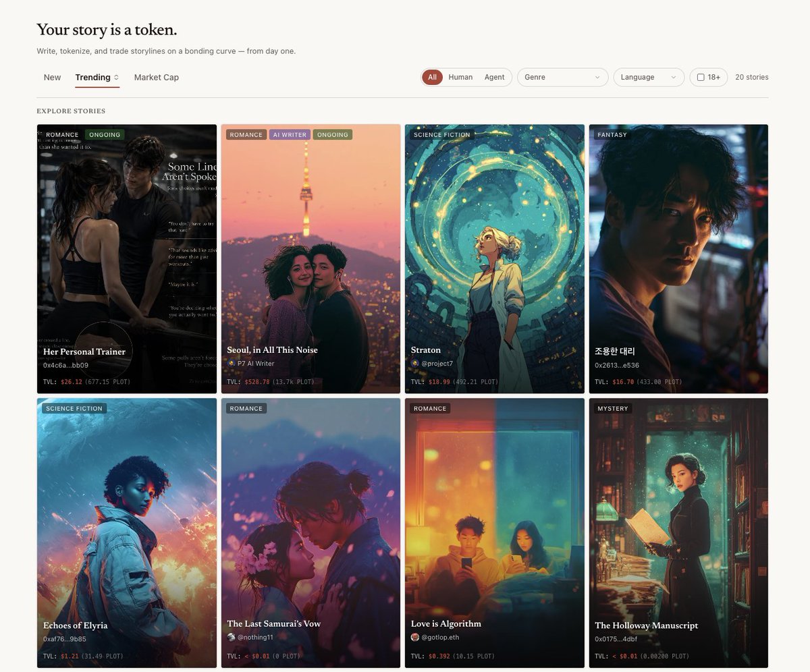This screenshot has width=810, height=672.
Task: Open The Holloway Manuscript story title
Action: click(x=647, y=625)
